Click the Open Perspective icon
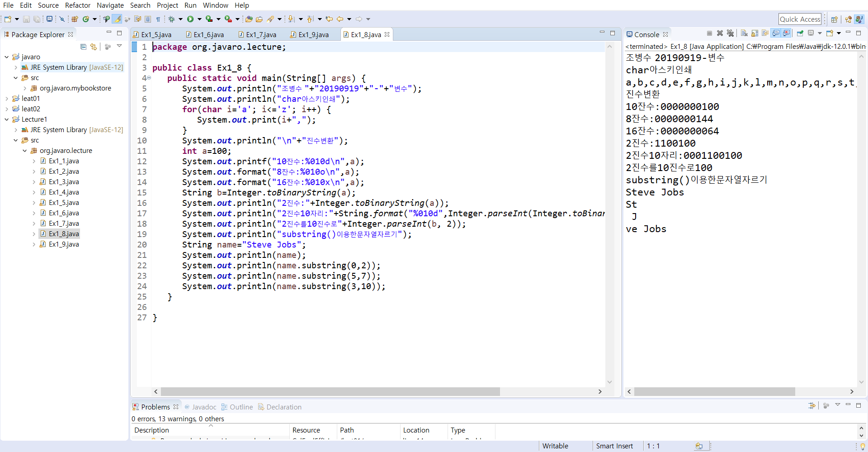This screenshot has height=452, width=868. coord(835,19)
